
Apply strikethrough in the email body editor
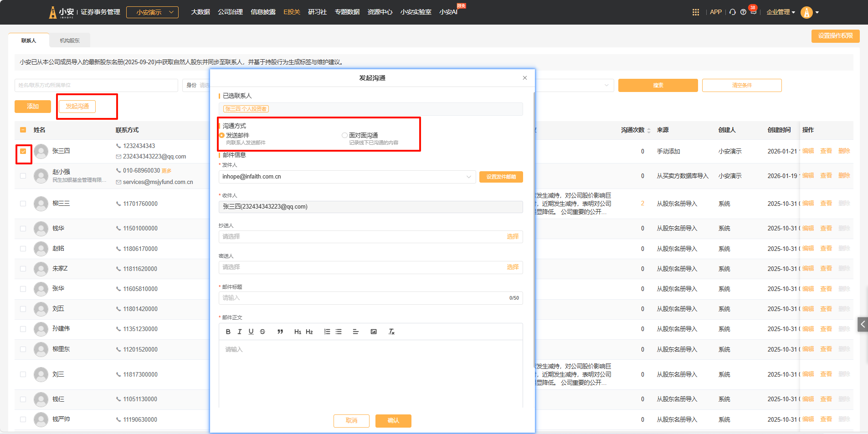pyautogui.click(x=262, y=332)
